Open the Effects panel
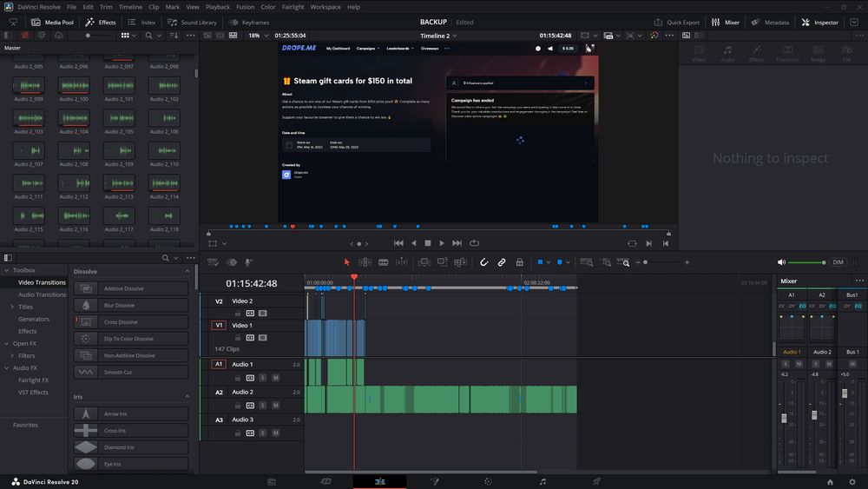The width and height of the screenshot is (868, 489). pos(100,23)
